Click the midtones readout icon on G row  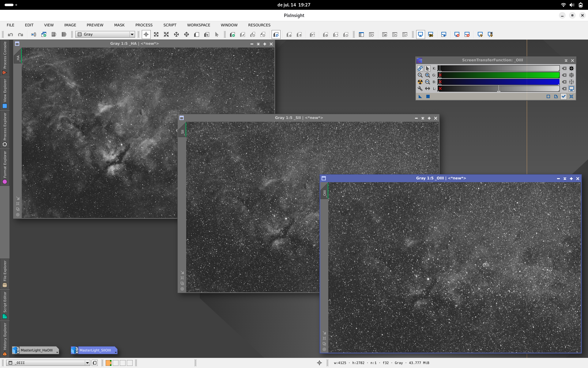click(x=571, y=75)
